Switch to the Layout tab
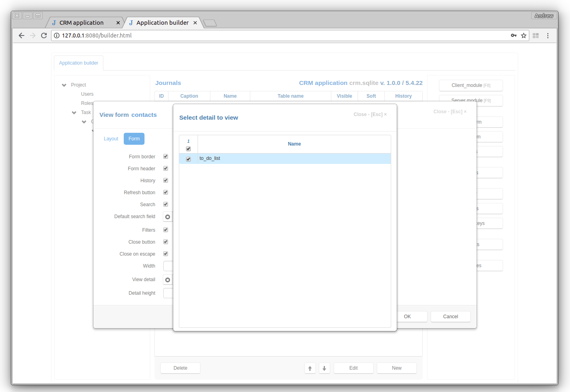This screenshot has width=570, height=392. [111, 139]
